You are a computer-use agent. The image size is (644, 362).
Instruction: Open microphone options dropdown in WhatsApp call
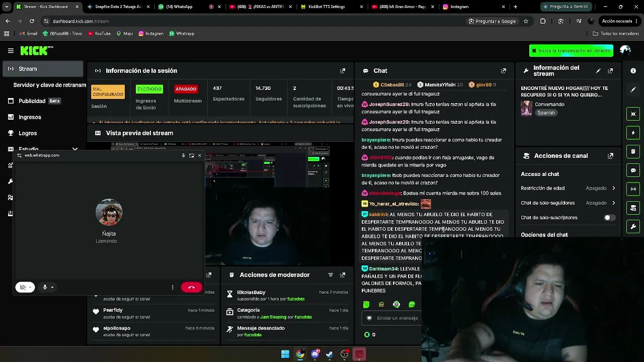coord(52,287)
